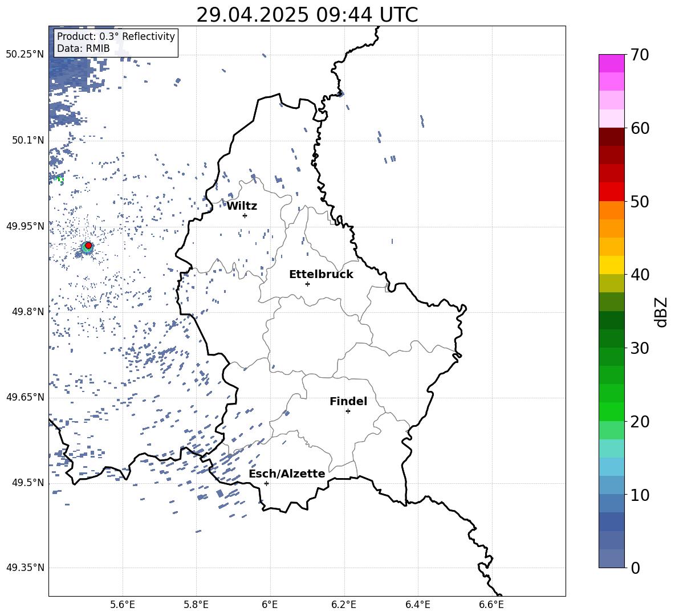This screenshot has height=616, width=675.
Task: Click the Data: RMIB label
Action: (x=83, y=48)
